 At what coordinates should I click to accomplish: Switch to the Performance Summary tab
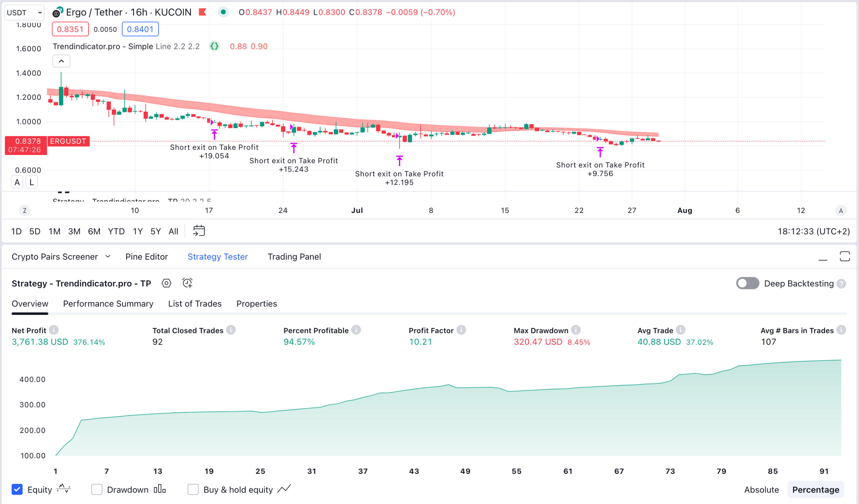click(108, 303)
